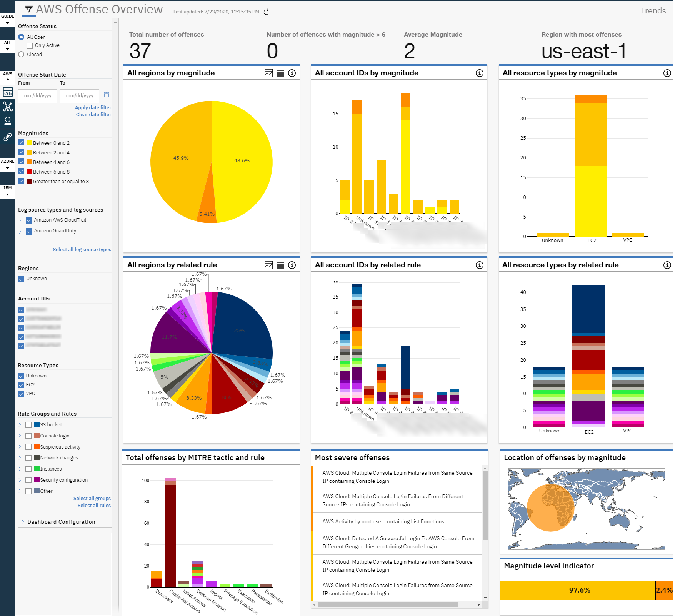
Task: Expand Amazon AWS CloudTrail log sources
Action: coord(20,220)
